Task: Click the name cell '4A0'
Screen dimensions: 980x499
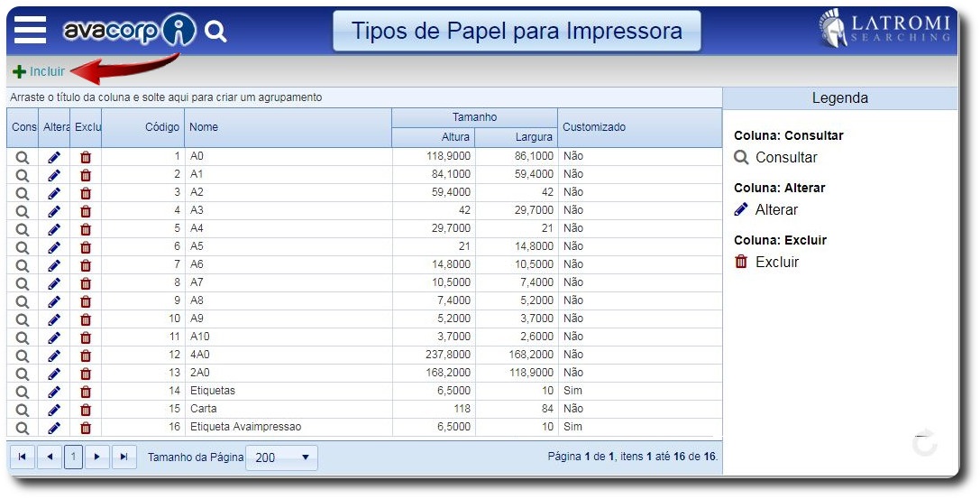Action: click(200, 355)
